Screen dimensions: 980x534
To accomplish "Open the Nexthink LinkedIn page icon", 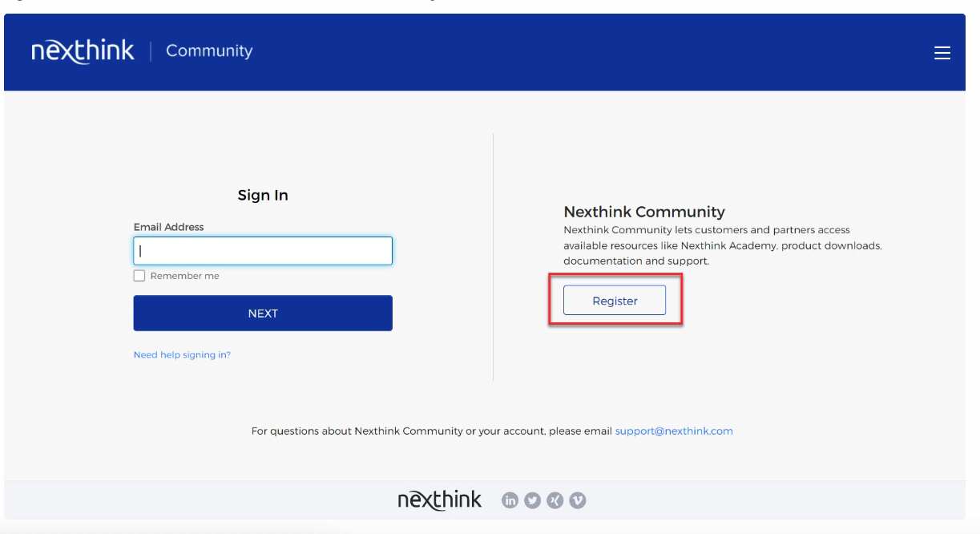I will [x=510, y=500].
